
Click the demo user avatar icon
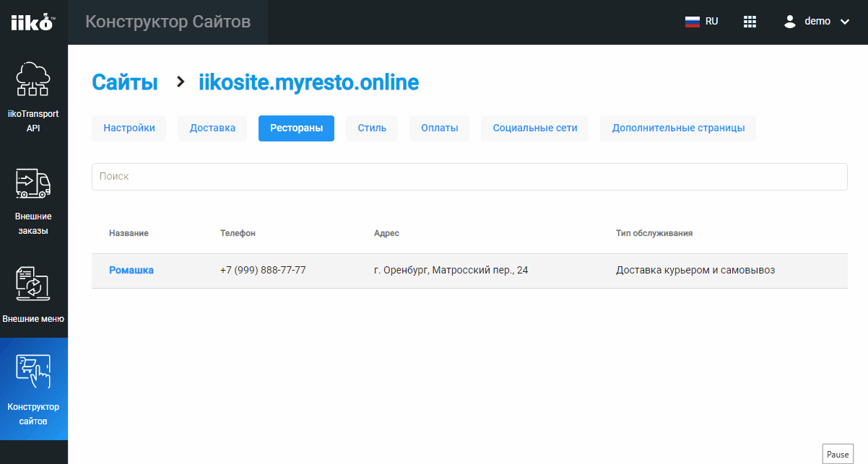pyautogui.click(x=790, y=22)
